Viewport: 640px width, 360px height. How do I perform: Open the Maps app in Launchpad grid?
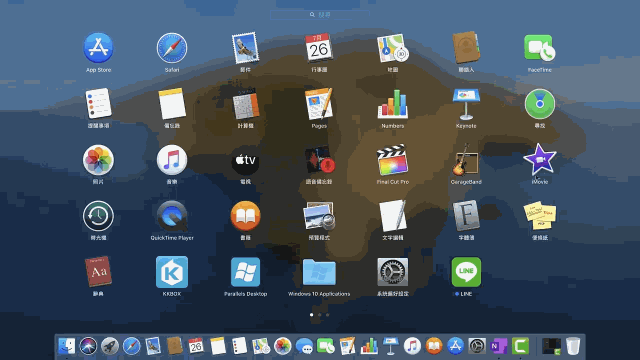[x=393, y=48]
